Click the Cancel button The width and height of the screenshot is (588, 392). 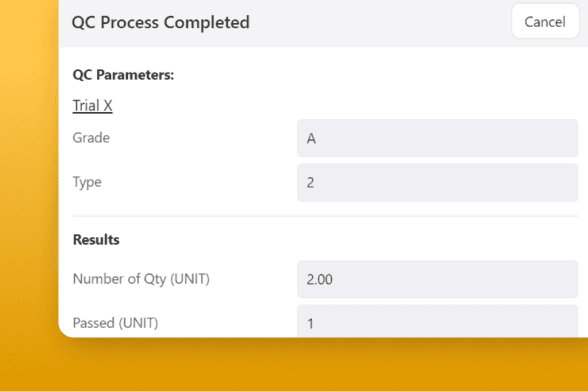pos(545,22)
